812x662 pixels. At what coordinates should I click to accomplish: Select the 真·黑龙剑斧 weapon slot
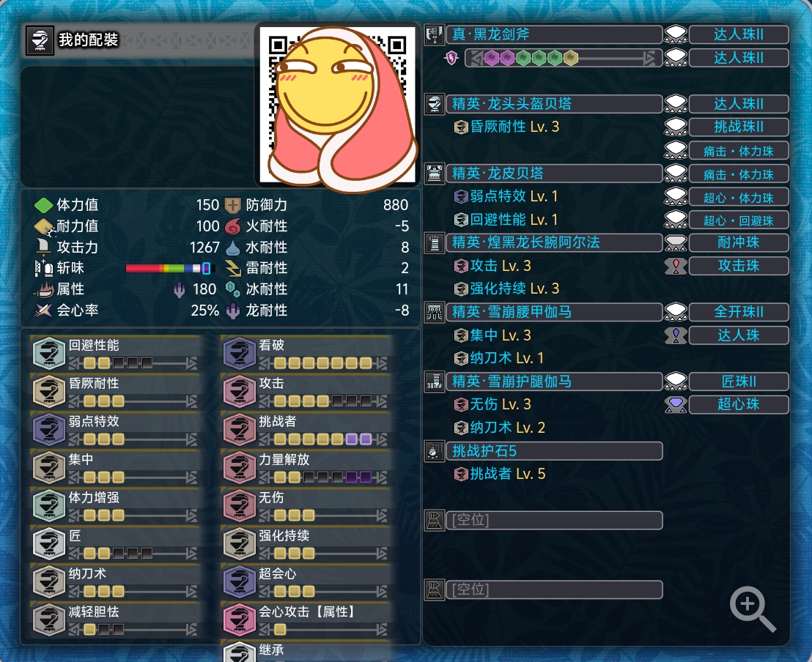click(554, 34)
